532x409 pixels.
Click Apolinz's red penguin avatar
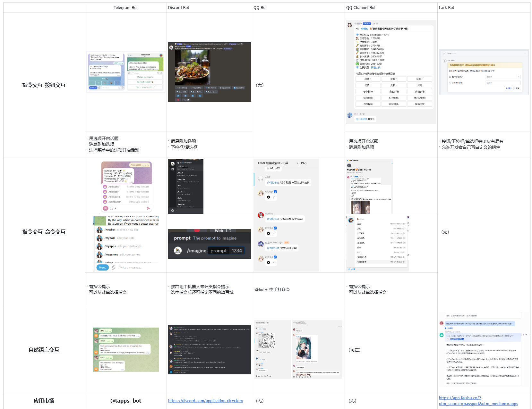[x=261, y=215]
